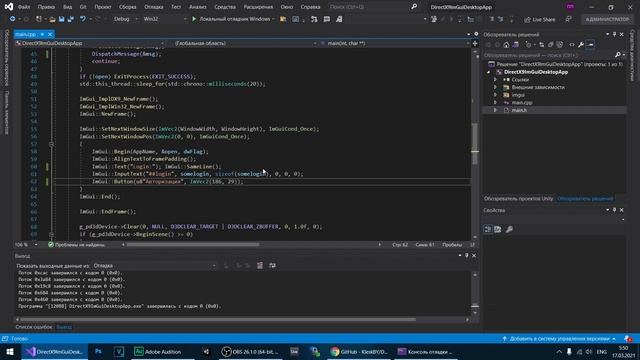Screen dimensions: 640x360
Task: Click the Navigate Backward toolbar icon
Action: 13,19
